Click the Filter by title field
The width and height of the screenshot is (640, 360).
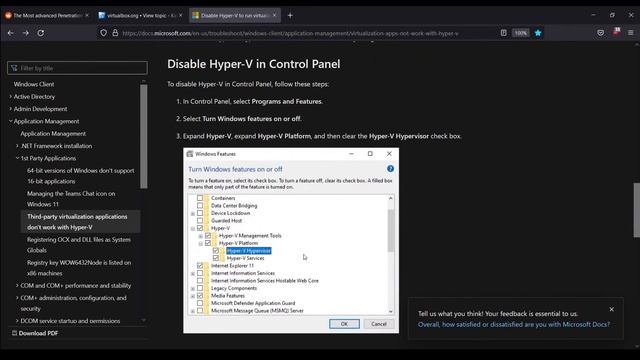pyautogui.click(x=77, y=68)
